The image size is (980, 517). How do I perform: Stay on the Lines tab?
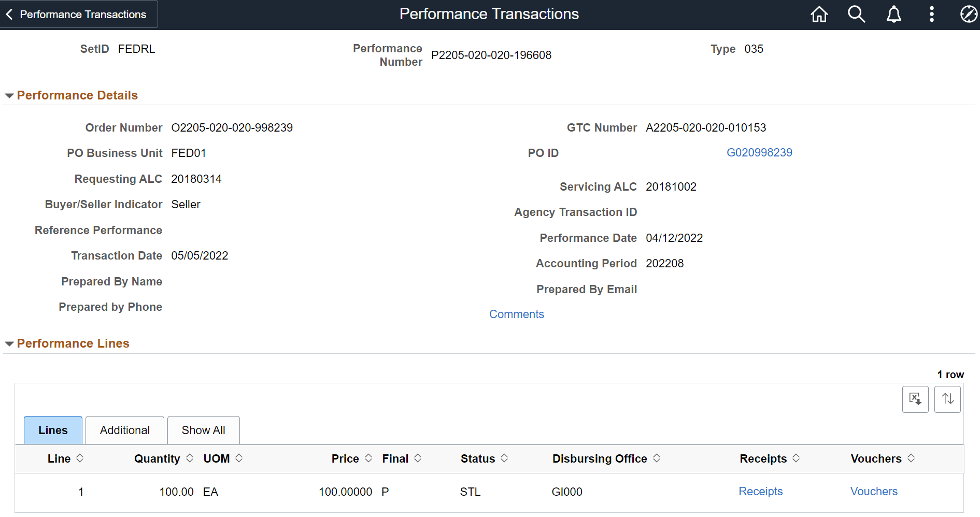[53, 430]
